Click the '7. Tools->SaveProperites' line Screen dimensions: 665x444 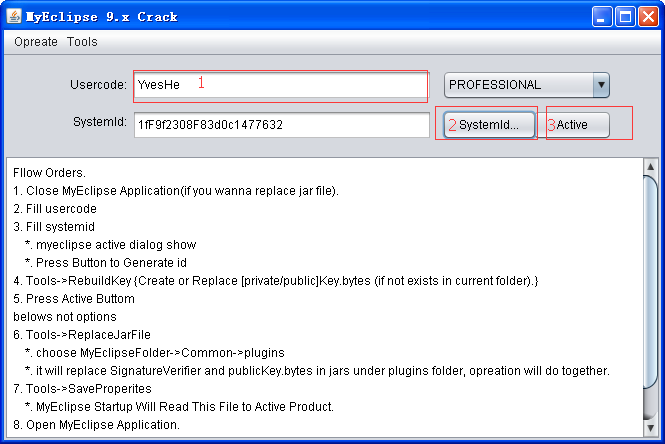point(82,388)
